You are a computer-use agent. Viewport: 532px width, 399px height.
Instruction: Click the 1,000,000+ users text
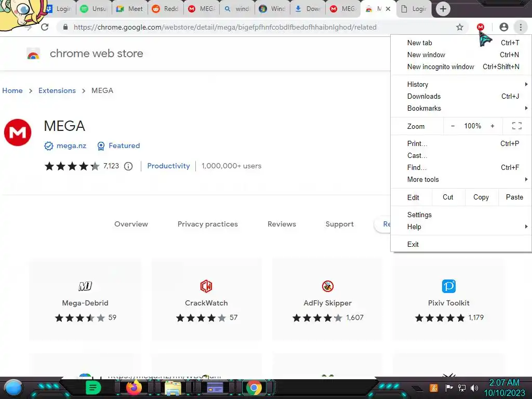tap(231, 166)
